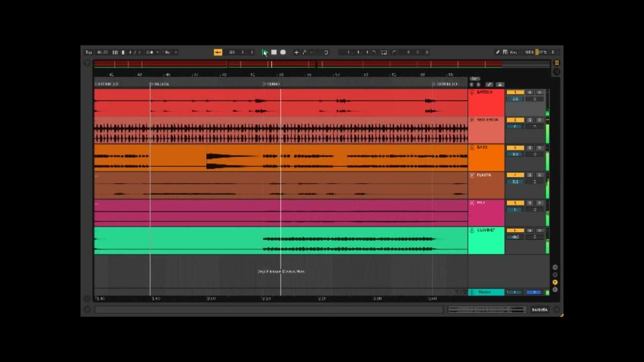Screen dimensions: 644x362
Task: Click the yellow list icon at right edge
Action: (556, 63)
